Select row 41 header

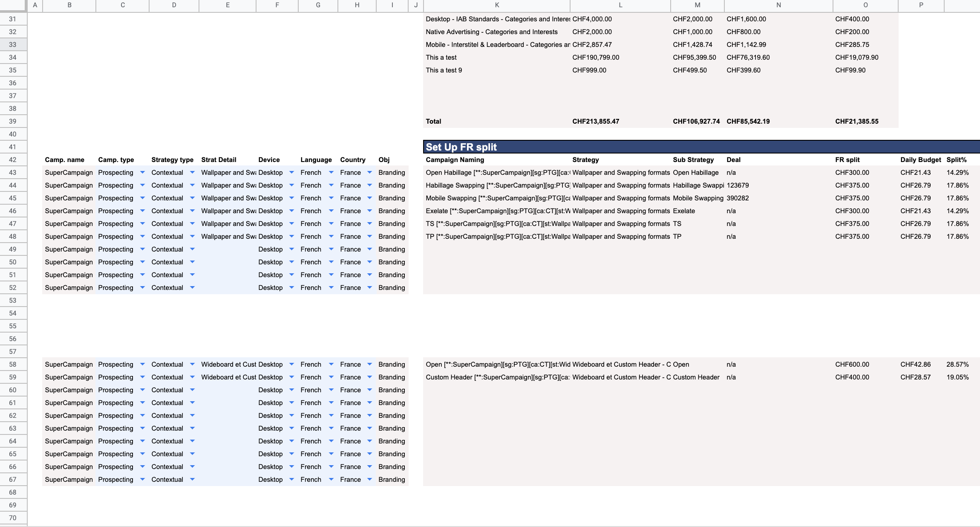pyautogui.click(x=13, y=147)
